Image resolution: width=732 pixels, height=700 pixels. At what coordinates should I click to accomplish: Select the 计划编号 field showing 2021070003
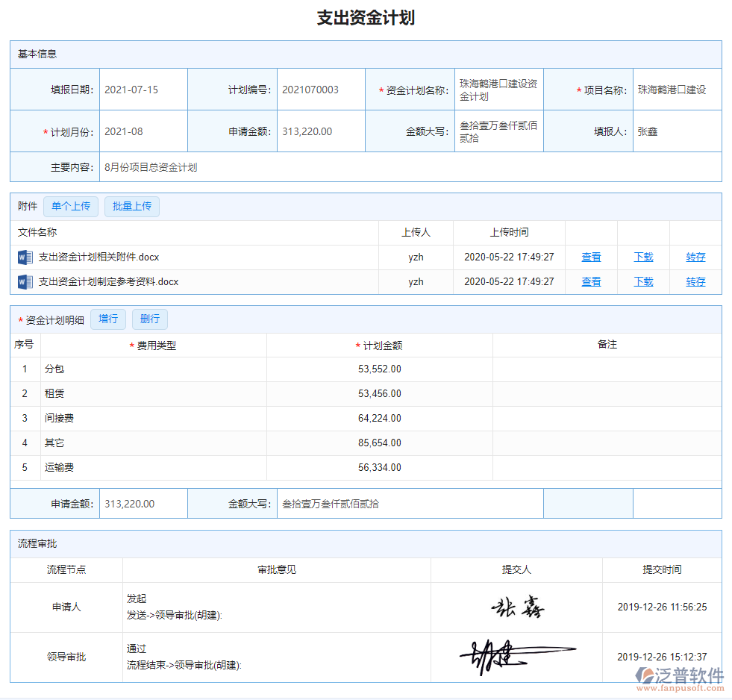[319, 89]
